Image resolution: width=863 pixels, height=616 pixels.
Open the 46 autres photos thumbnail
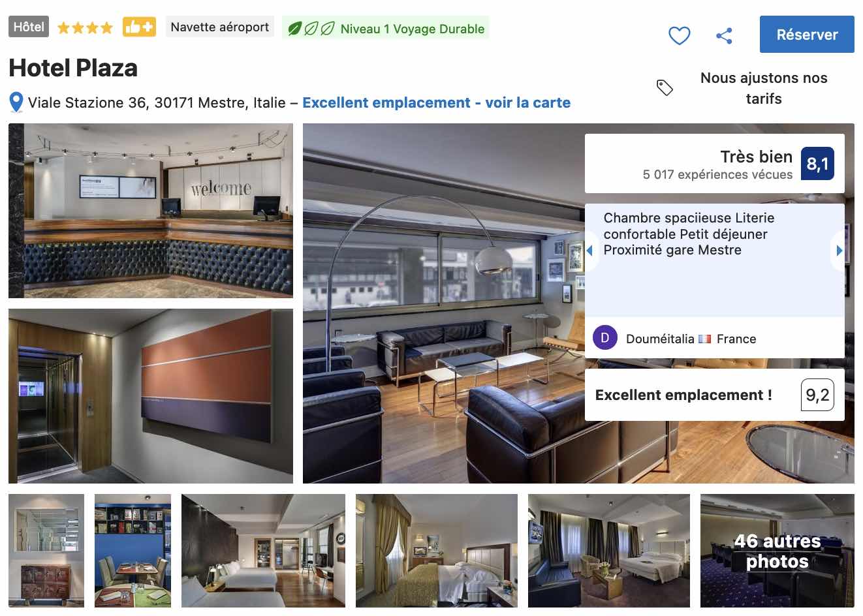tap(777, 551)
